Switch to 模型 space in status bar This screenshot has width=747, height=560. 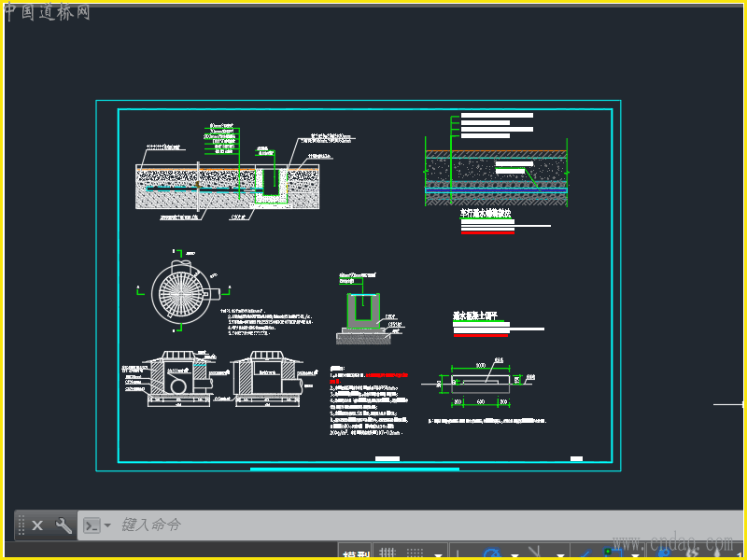pyautogui.click(x=356, y=553)
